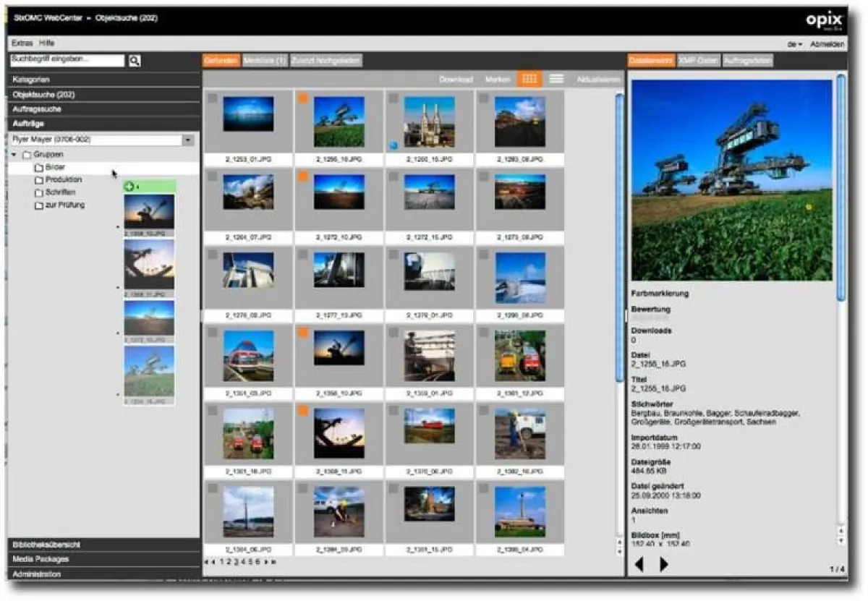
Task: Open the Bilder folder icon
Action: (38, 166)
